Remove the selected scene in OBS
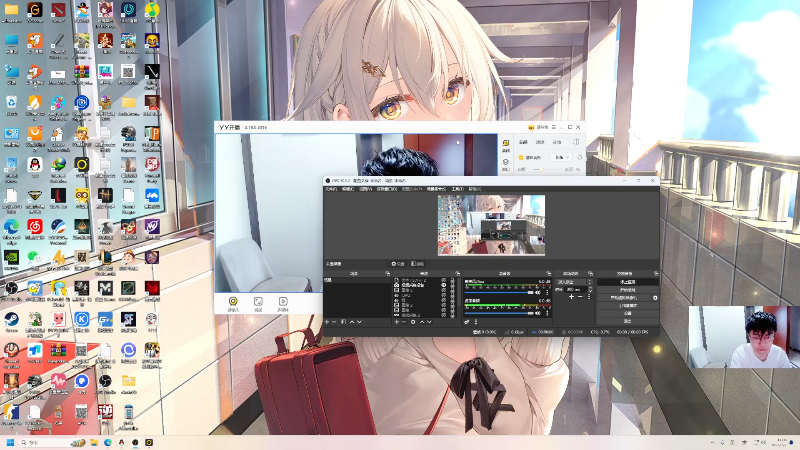The image size is (800, 450). coord(334,322)
